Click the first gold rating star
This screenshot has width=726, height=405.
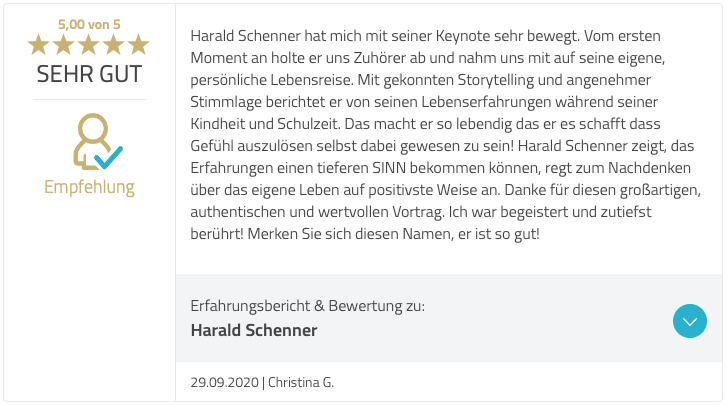pyautogui.click(x=39, y=44)
